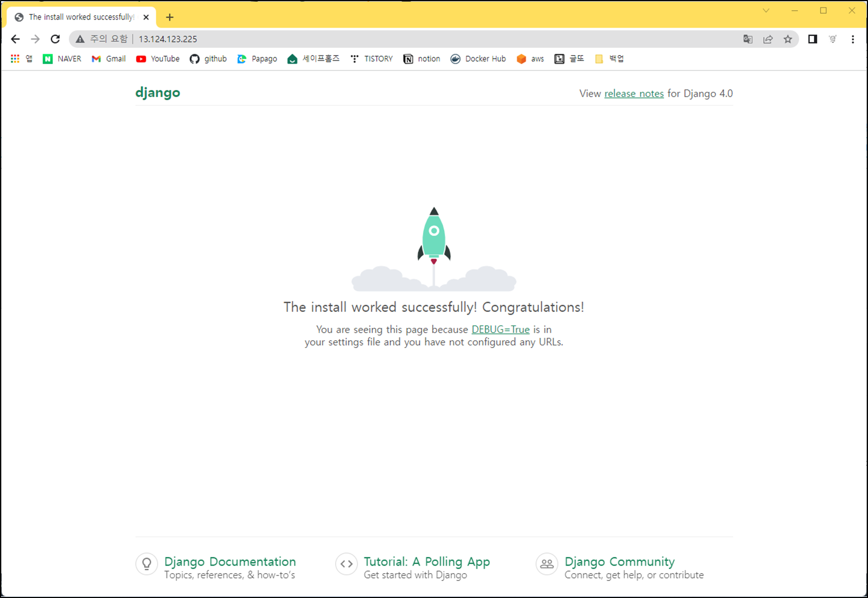Open Tutorial: A Polling App link
This screenshot has height=598, width=868.
[x=427, y=561]
